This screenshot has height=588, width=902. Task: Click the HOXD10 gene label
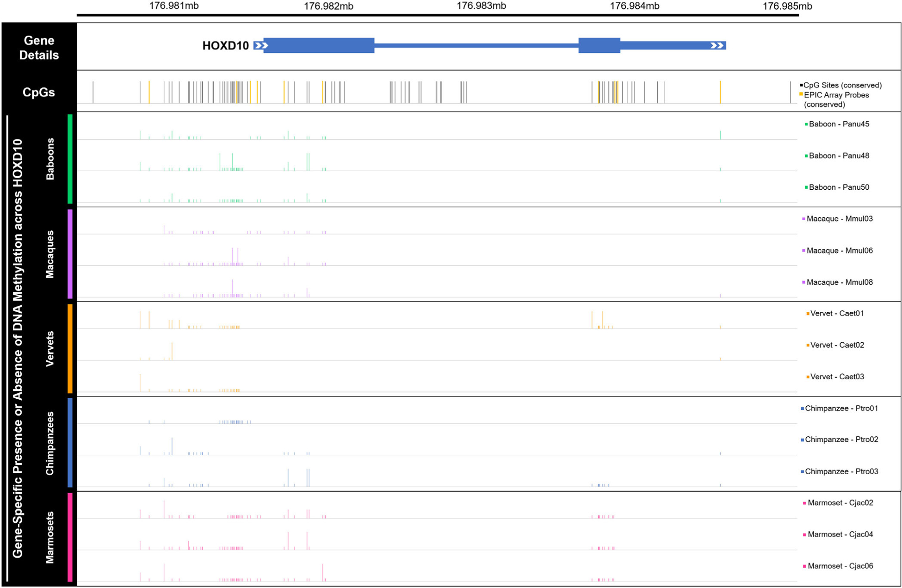click(x=226, y=46)
